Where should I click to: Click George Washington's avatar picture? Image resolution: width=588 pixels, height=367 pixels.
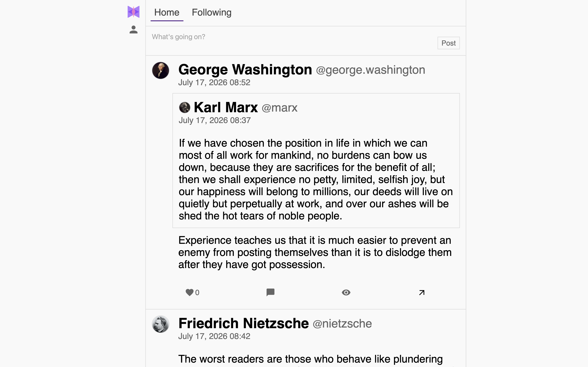[160, 70]
